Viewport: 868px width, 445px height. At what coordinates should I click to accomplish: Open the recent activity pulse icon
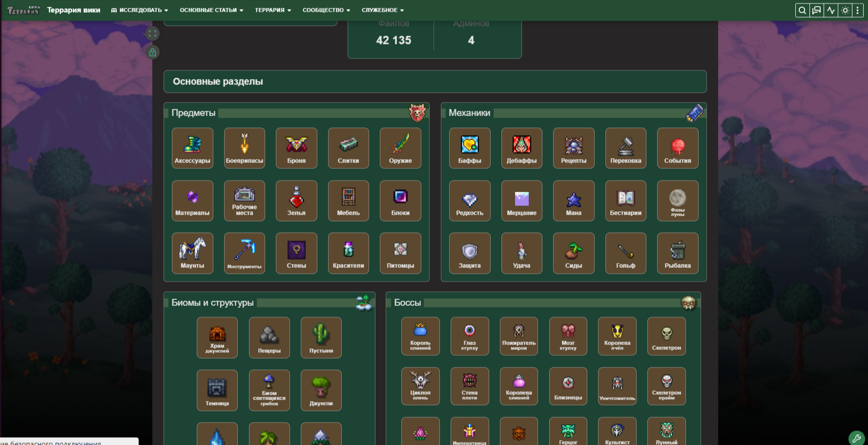(831, 10)
